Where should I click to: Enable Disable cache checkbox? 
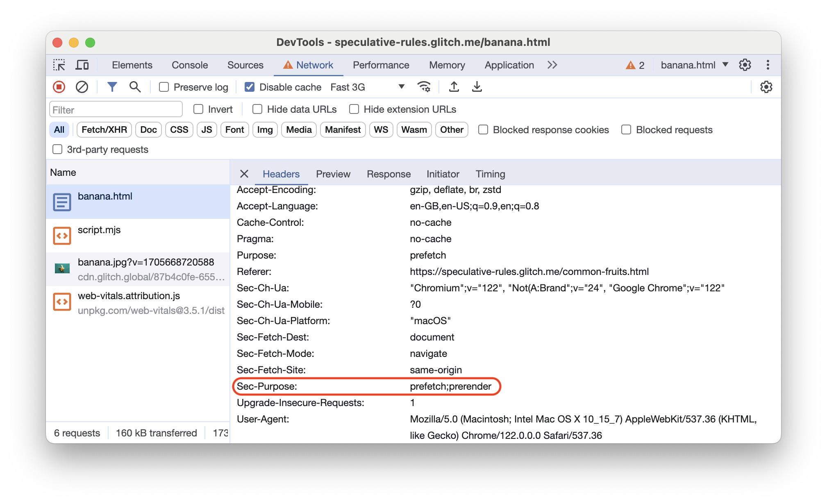[x=248, y=87]
